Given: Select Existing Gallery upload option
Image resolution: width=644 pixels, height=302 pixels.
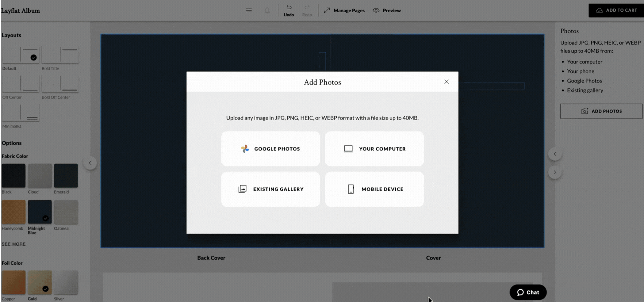Looking at the screenshot, I should [270, 189].
